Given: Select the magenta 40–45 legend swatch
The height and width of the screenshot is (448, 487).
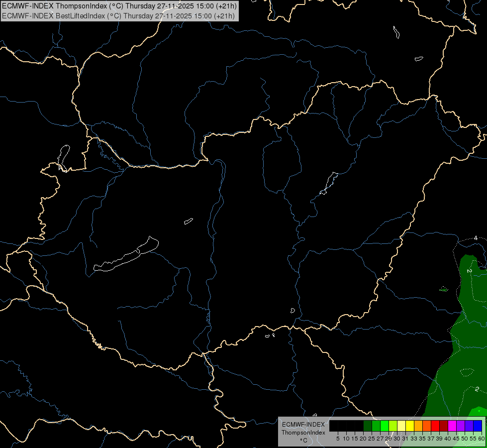Looking at the screenshot, I should click(x=452, y=426).
